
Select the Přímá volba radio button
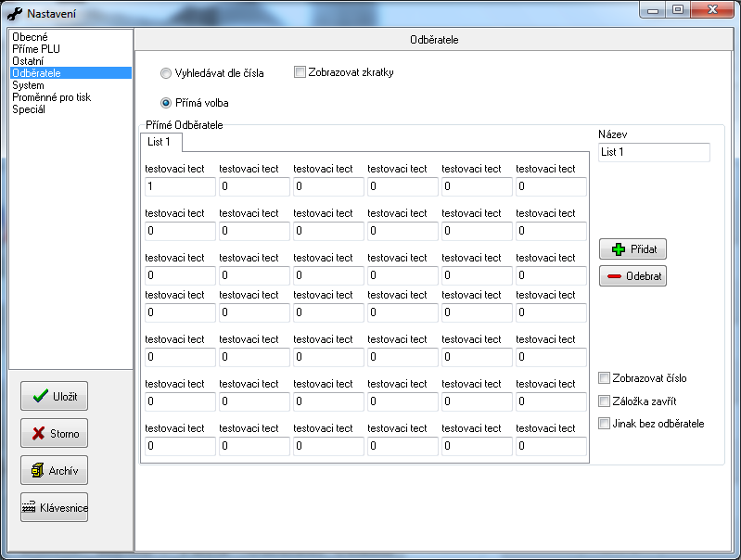(x=166, y=103)
